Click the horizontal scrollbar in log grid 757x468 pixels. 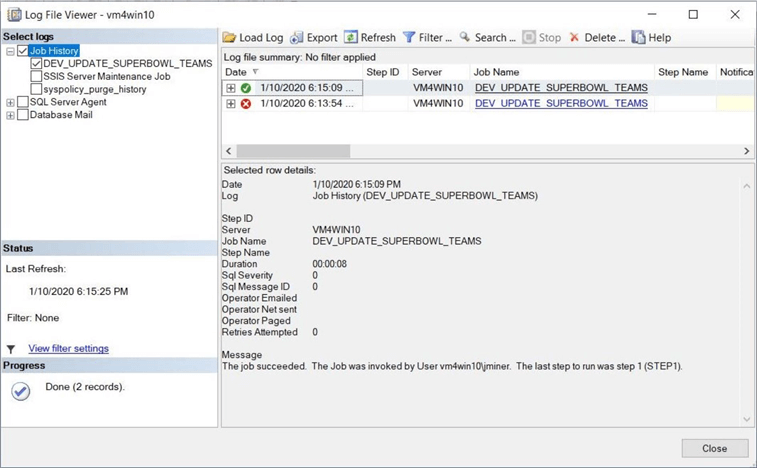pyautogui.click(x=292, y=151)
